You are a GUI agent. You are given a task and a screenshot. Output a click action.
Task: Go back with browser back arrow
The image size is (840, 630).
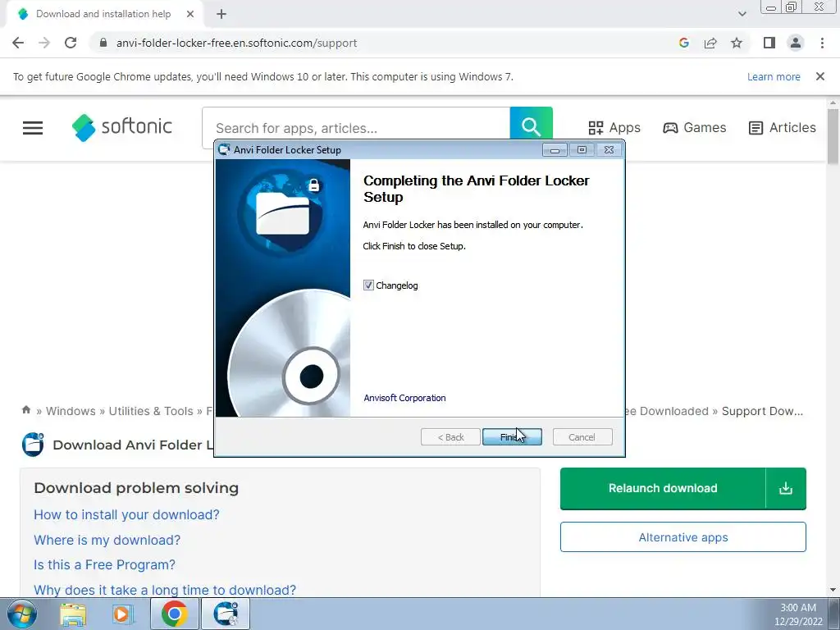click(18, 43)
